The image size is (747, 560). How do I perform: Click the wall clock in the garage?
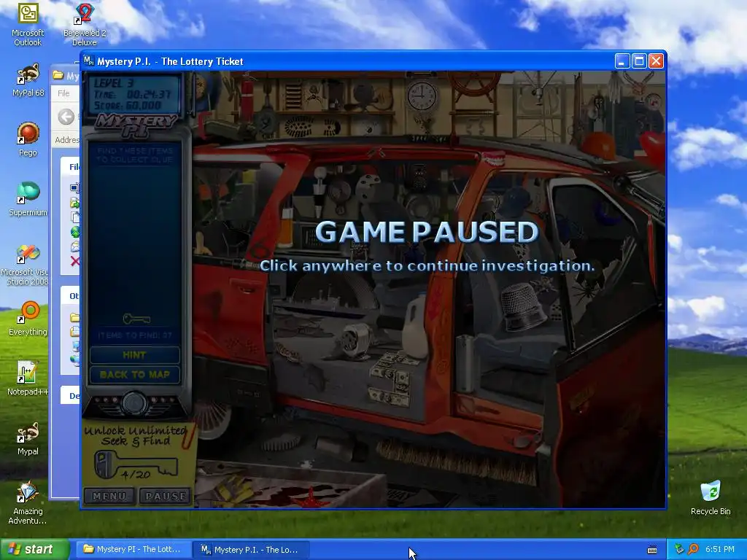click(x=422, y=96)
